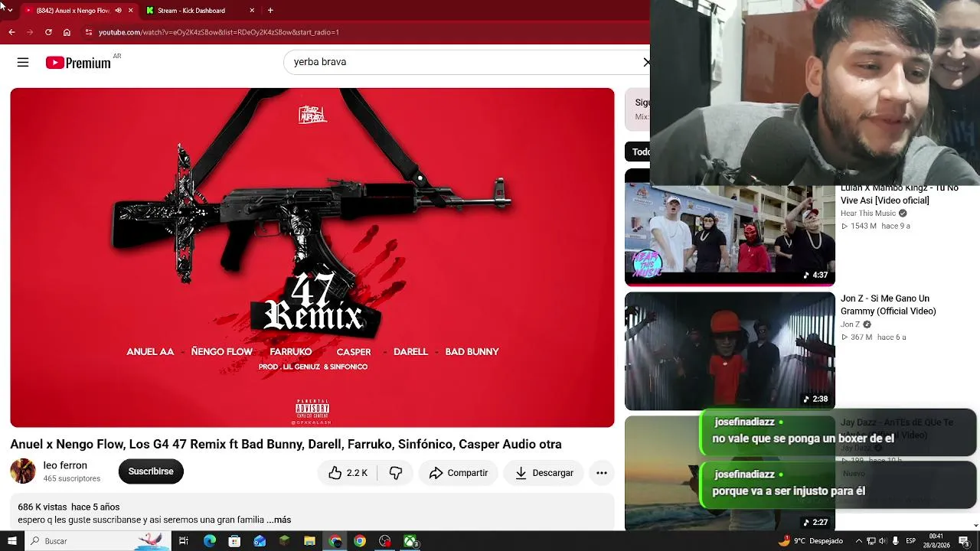Image resolution: width=980 pixels, height=551 pixels.
Task: Open Microsoft Store from the taskbar
Action: coord(234,541)
